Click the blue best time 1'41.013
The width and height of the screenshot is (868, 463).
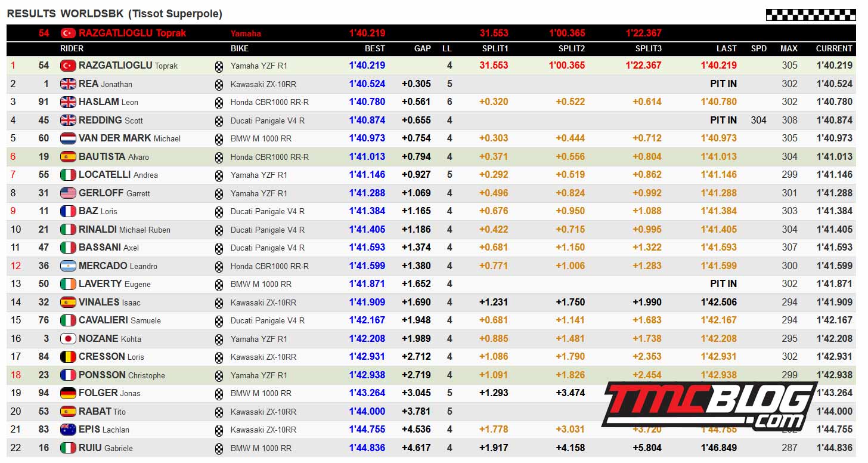(x=367, y=157)
